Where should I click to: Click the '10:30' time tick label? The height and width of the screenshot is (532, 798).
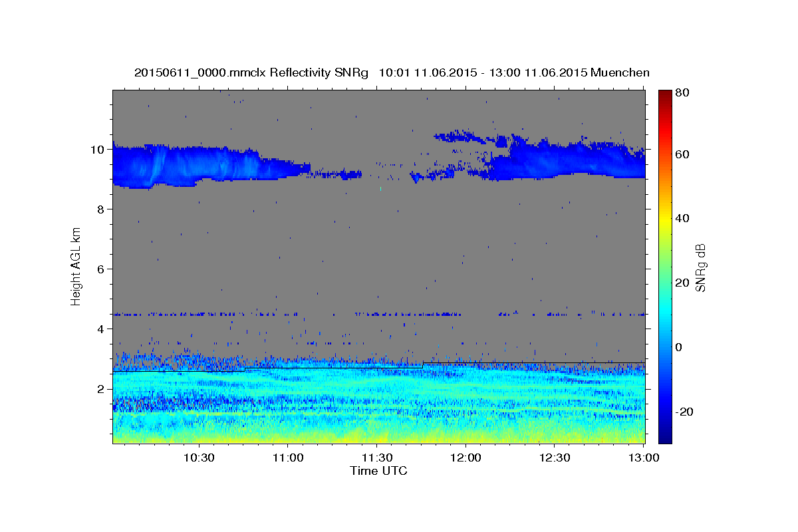click(x=199, y=458)
